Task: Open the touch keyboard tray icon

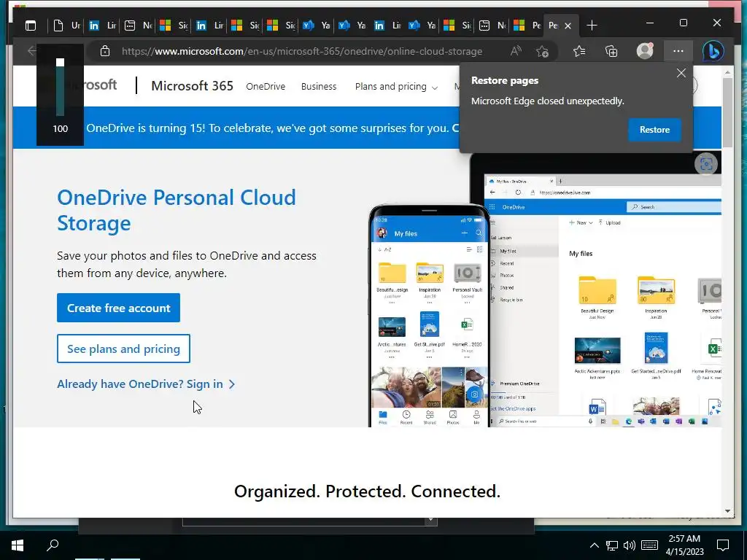Action: 649,545
